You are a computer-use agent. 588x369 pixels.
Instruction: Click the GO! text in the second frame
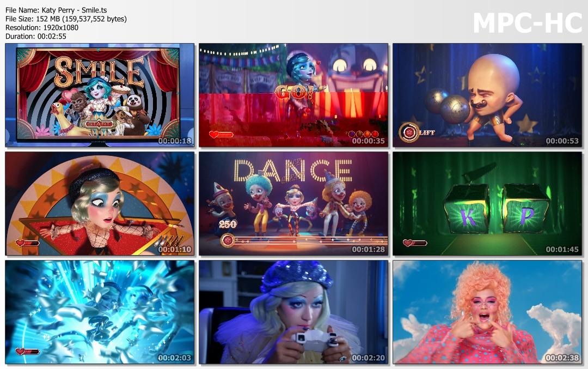(x=295, y=92)
